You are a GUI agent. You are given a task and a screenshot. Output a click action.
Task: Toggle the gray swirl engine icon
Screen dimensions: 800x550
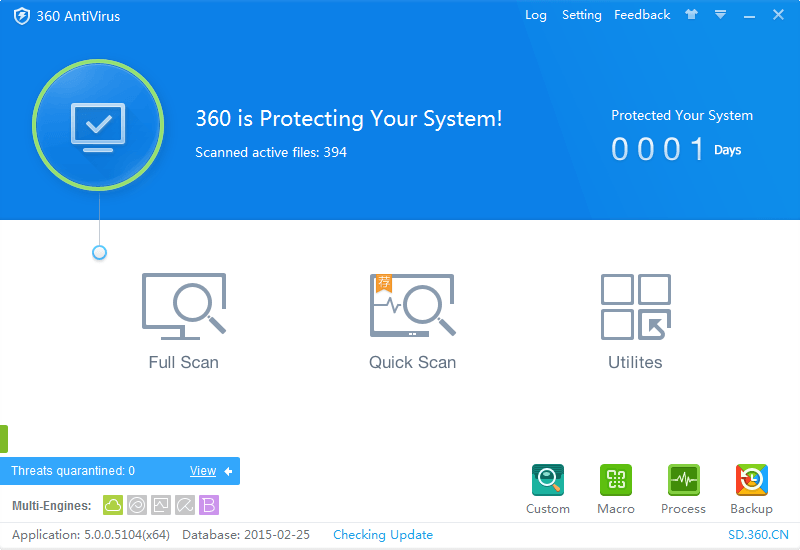[x=137, y=505]
